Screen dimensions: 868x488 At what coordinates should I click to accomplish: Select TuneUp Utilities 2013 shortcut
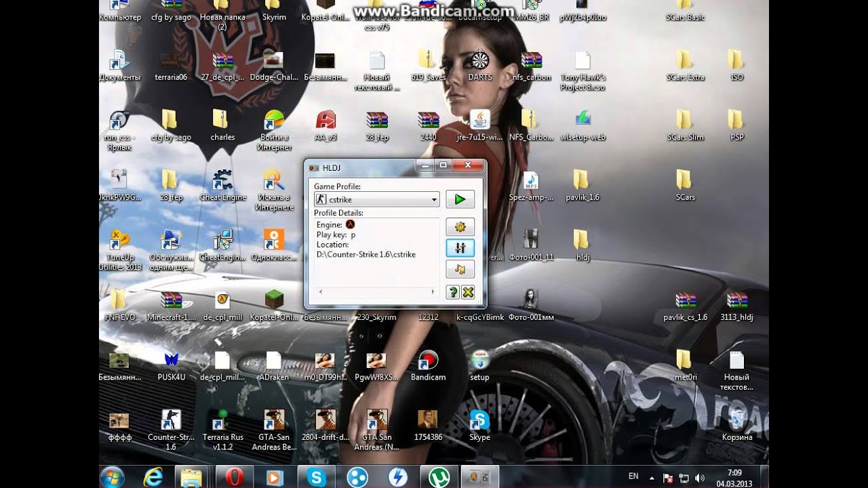[x=120, y=249]
